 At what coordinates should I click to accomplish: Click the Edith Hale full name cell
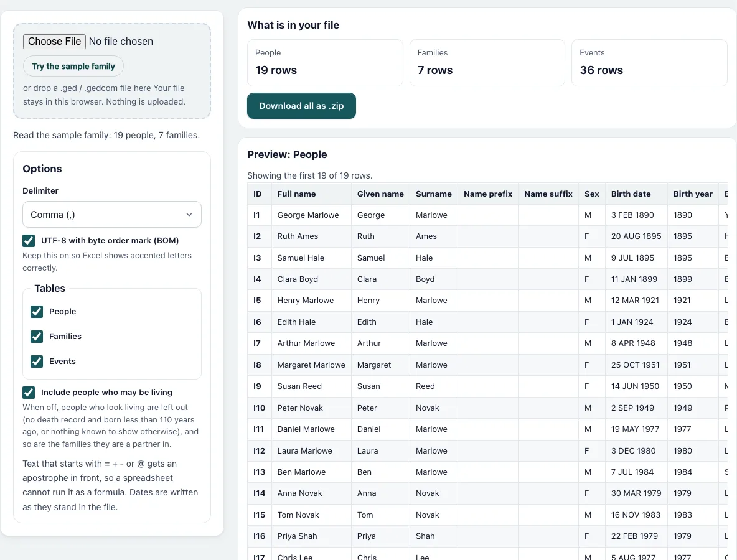311,322
